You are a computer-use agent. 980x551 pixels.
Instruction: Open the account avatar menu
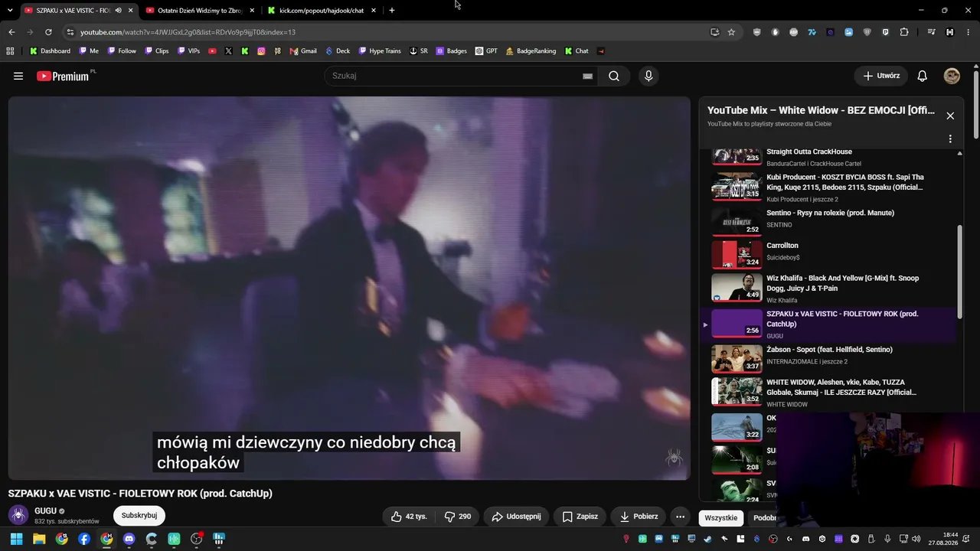click(x=952, y=76)
